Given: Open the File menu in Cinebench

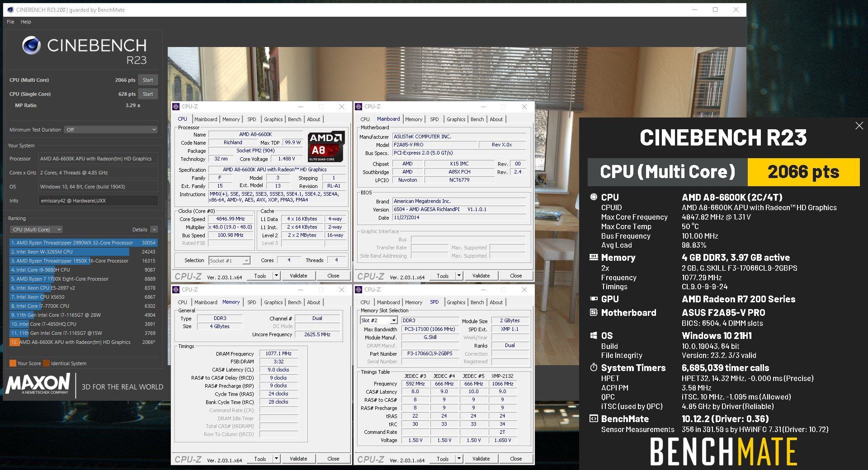Looking at the screenshot, I should coord(10,22).
